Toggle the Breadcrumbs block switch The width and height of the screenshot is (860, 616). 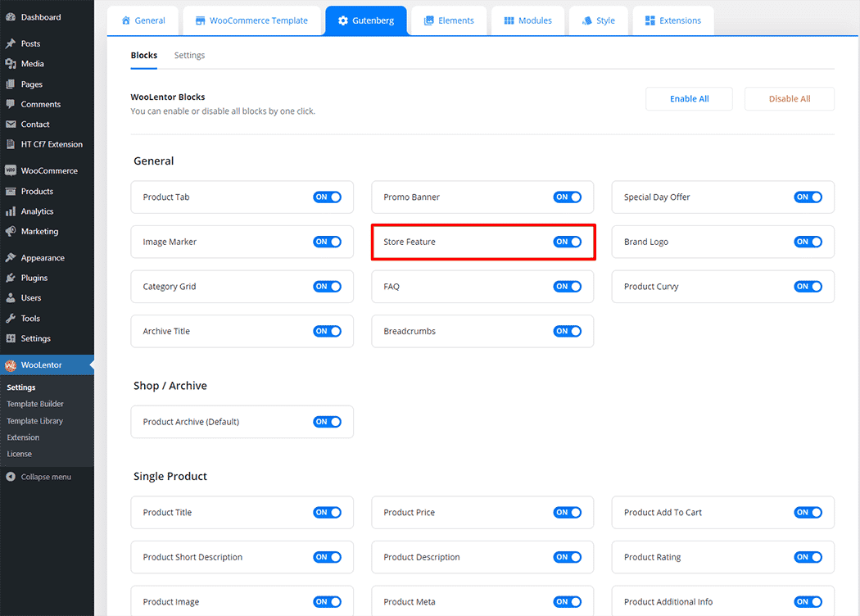567,331
